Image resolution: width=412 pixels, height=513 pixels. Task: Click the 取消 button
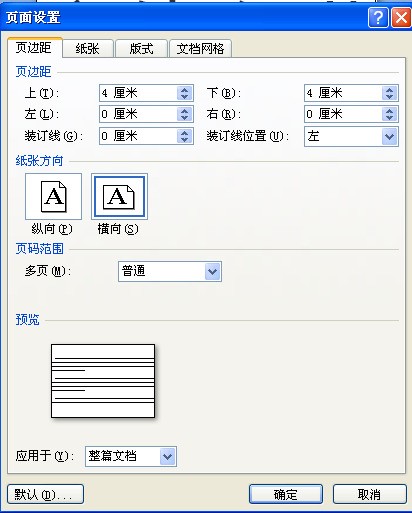tap(369, 494)
